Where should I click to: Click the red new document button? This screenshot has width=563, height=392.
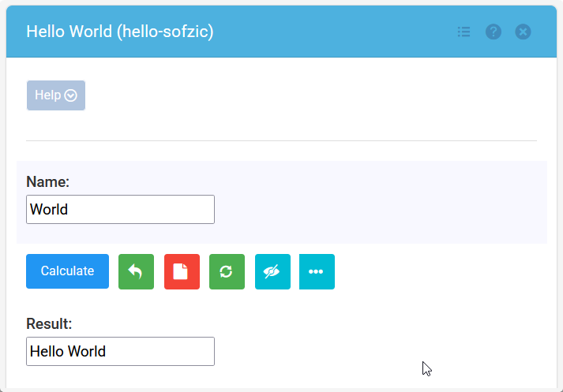182,271
